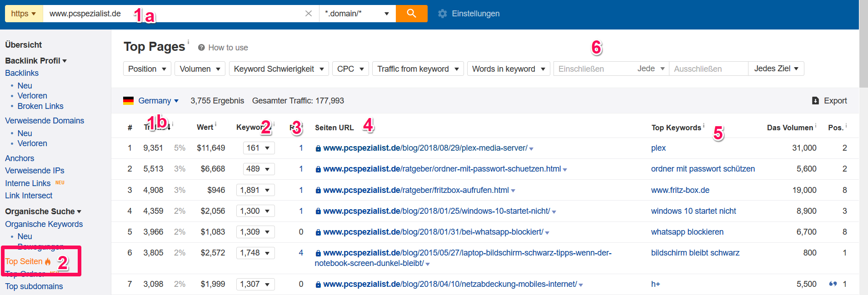The image size is (868, 295).
Task: Expand URL options for bei-whatsapp-blockiert
Action: point(547,233)
